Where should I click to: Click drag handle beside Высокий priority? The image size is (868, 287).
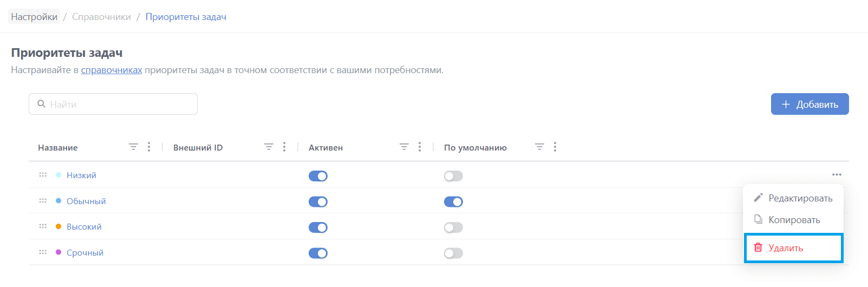[x=43, y=226]
